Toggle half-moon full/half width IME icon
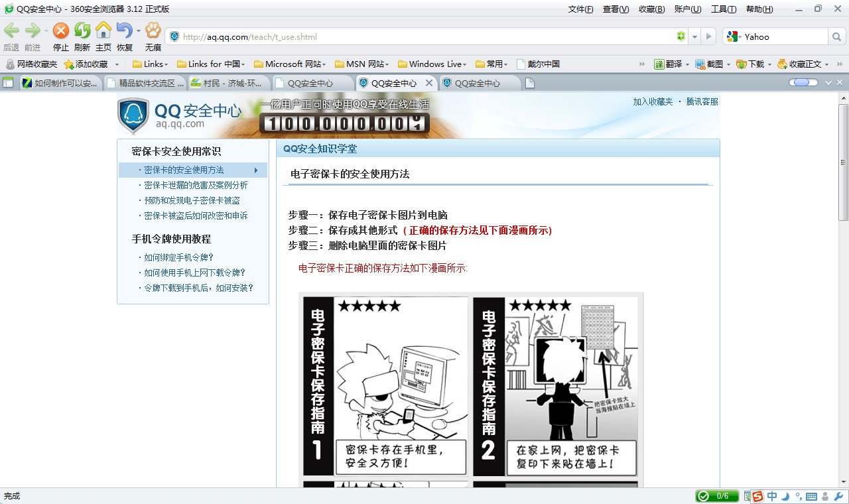Image resolution: width=849 pixels, height=504 pixels. [x=785, y=496]
